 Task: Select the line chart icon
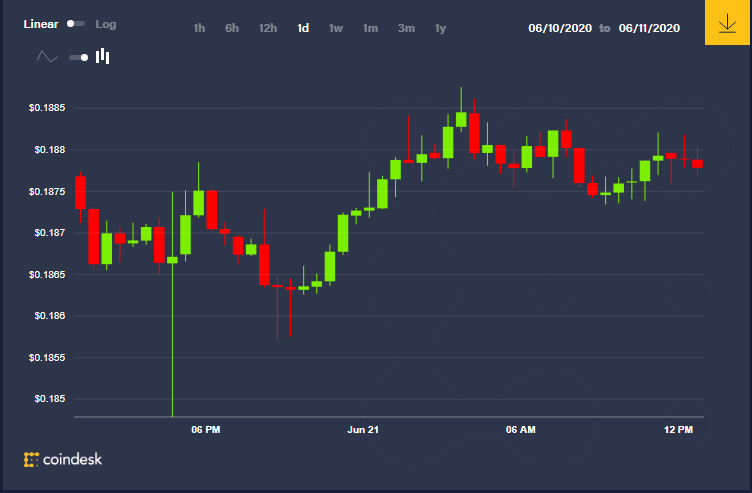47,57
